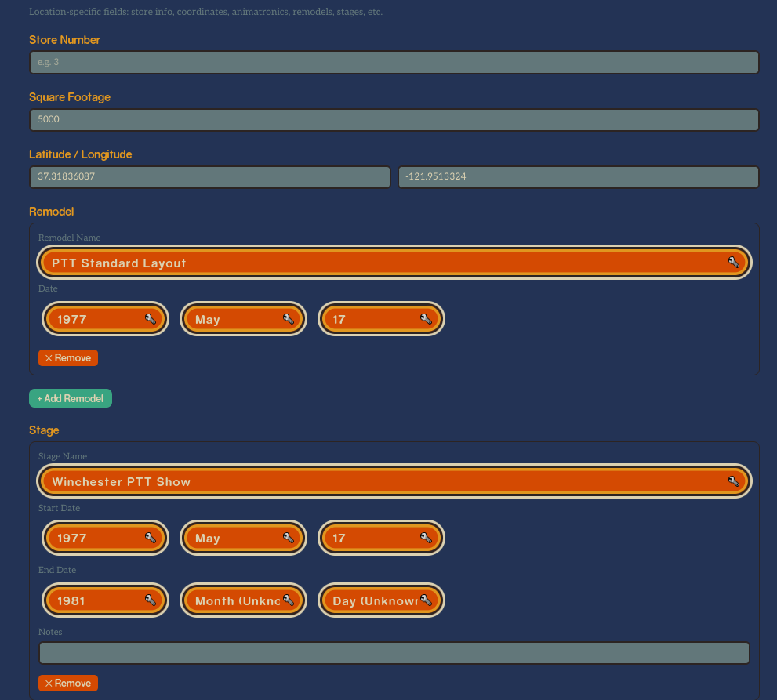The image size is (777, 700).
Task: Click wrench icon on End Date month
Action: coord(289,600)
